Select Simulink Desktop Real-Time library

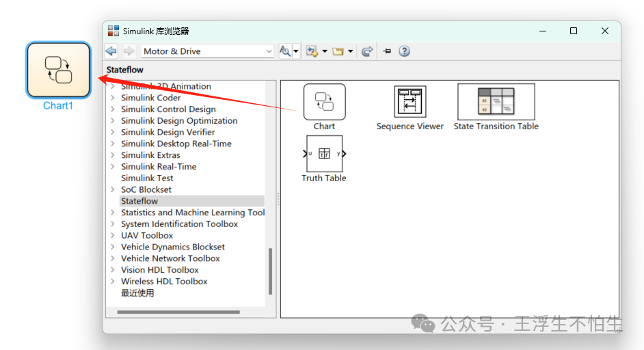tap(176, 144)
